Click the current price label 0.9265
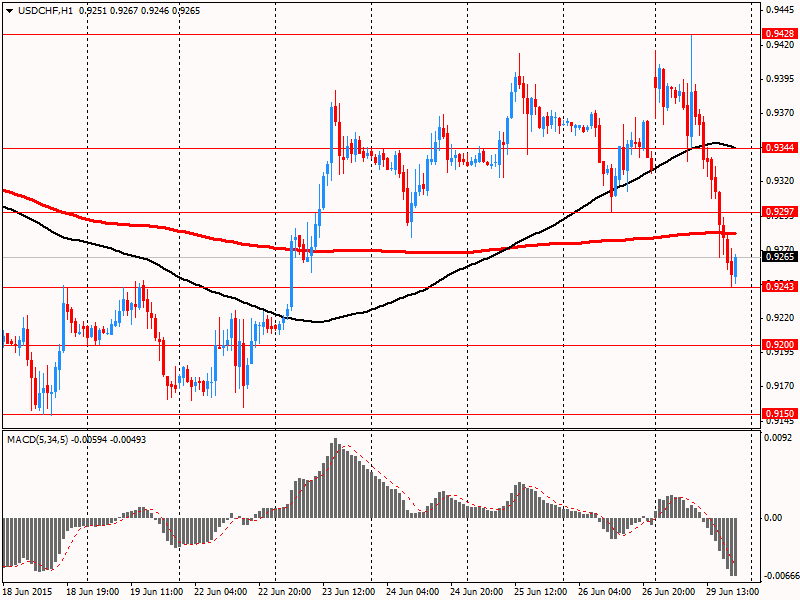800x600 pixels. [x=781, y=257]
